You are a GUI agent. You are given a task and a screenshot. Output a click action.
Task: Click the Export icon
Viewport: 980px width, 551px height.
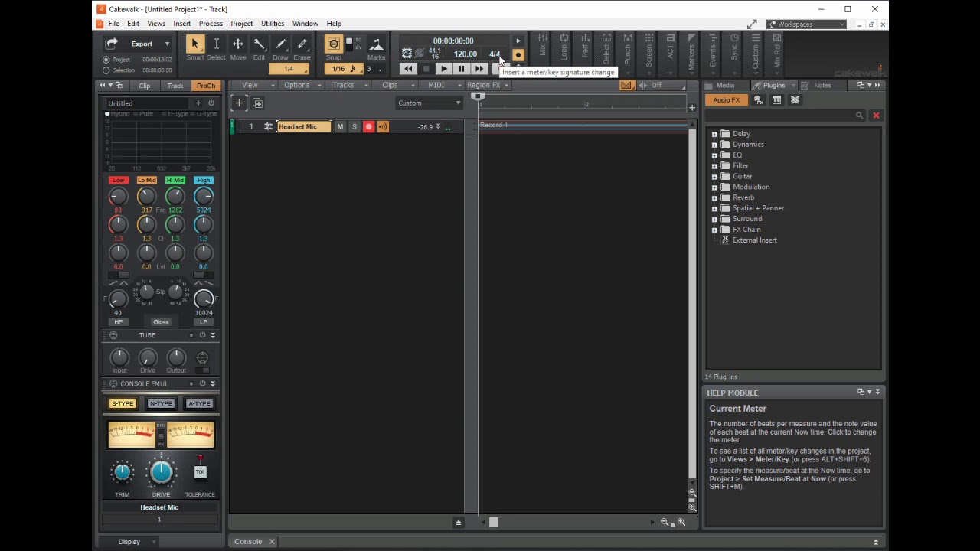pyautogui.click(x=112, y=44)
